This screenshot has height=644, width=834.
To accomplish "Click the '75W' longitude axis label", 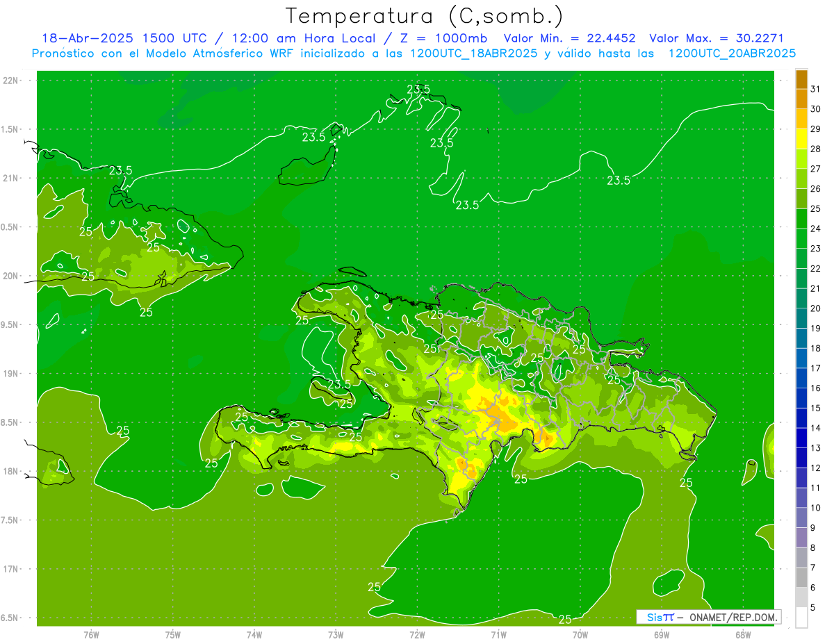I will pos(173,635).
